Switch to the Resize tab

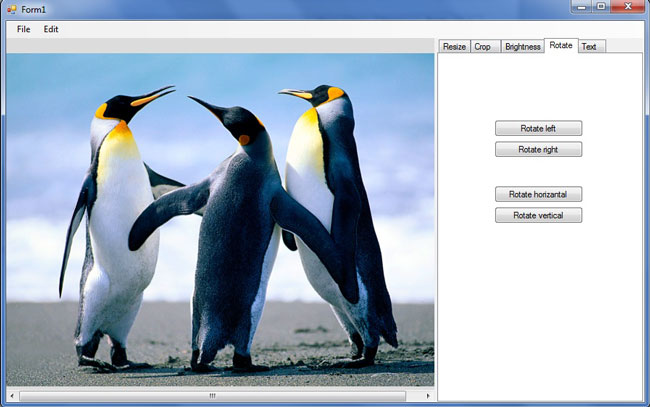point(454,47)
